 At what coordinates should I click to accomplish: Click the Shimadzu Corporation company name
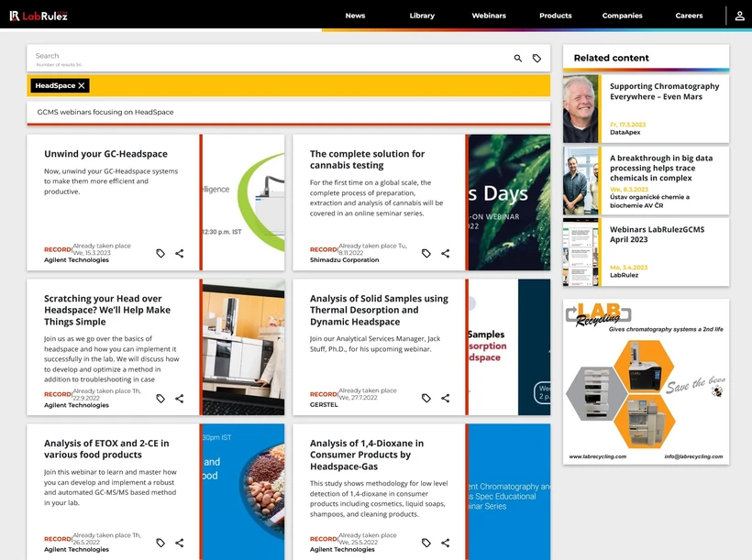[x=344, y=260]
